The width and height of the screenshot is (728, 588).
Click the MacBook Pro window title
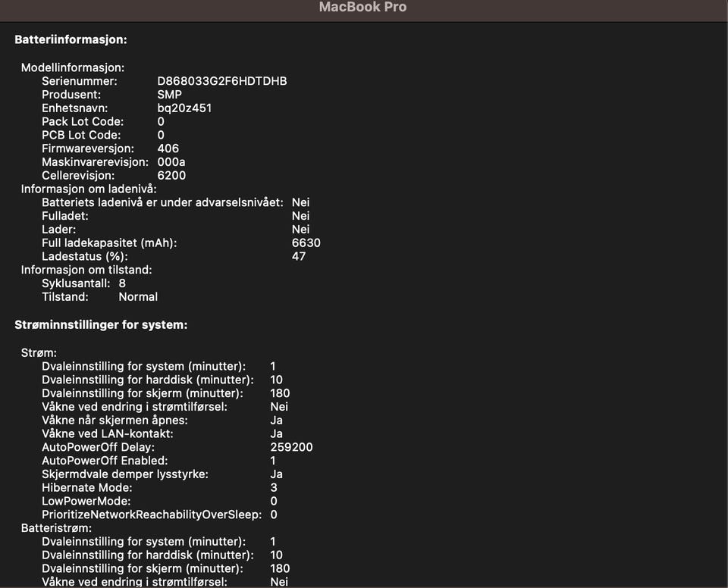pos(362,7)
